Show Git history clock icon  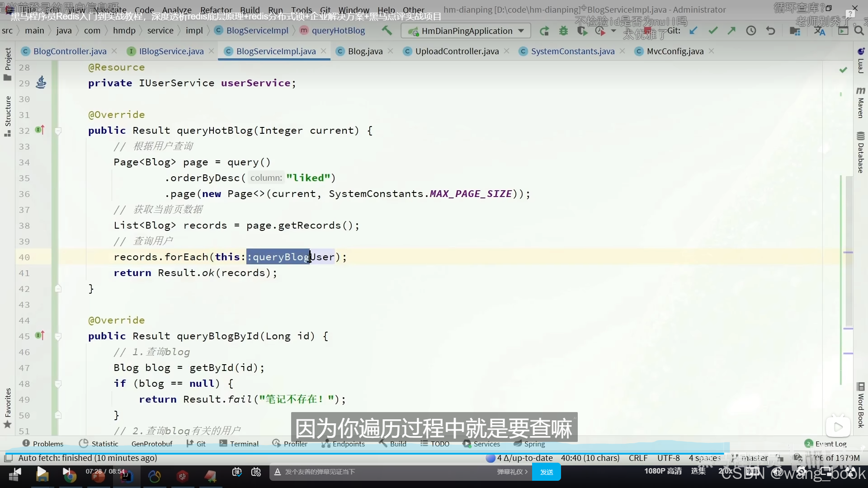tap(751, 30)
